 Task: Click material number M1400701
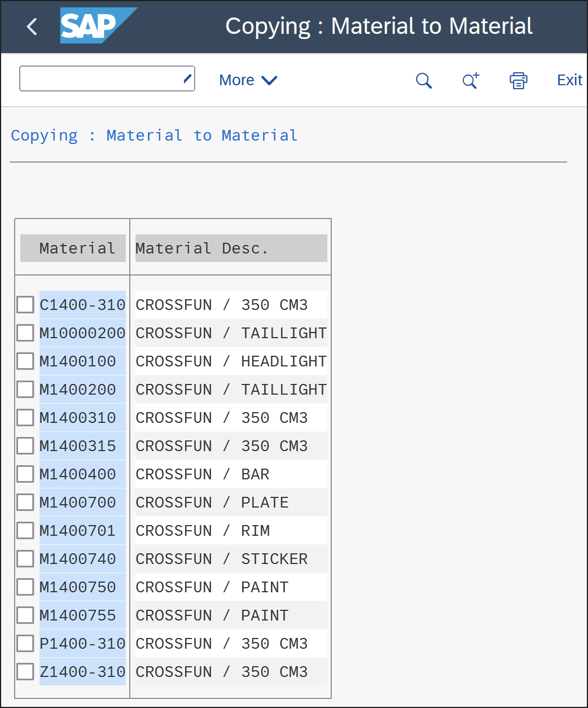click(x=82, y=531)
